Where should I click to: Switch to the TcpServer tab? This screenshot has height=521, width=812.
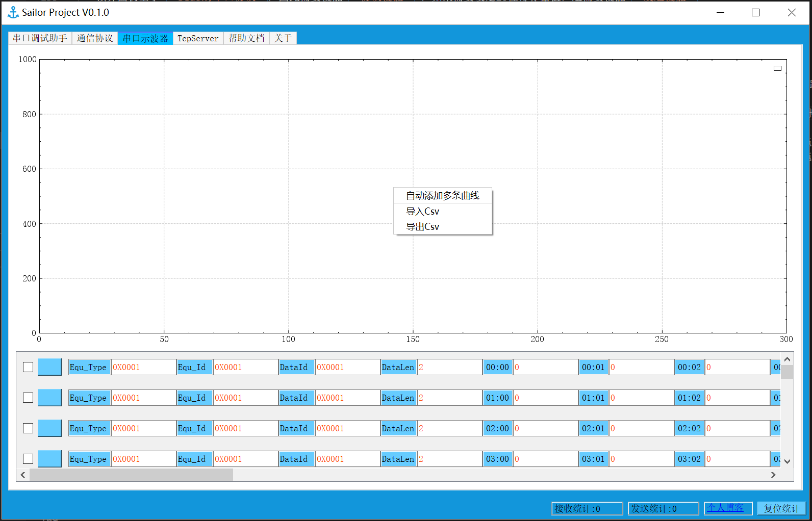[x=198, y=38]
